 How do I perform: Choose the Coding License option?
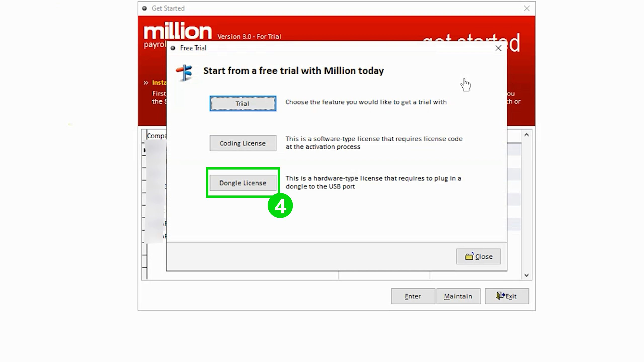(x=243, y=143)
